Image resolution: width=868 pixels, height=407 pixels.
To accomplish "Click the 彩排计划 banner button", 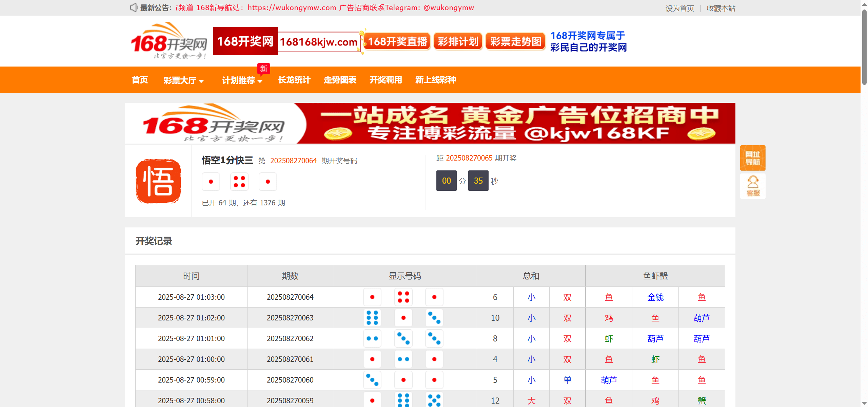I will tap(458, 41).
